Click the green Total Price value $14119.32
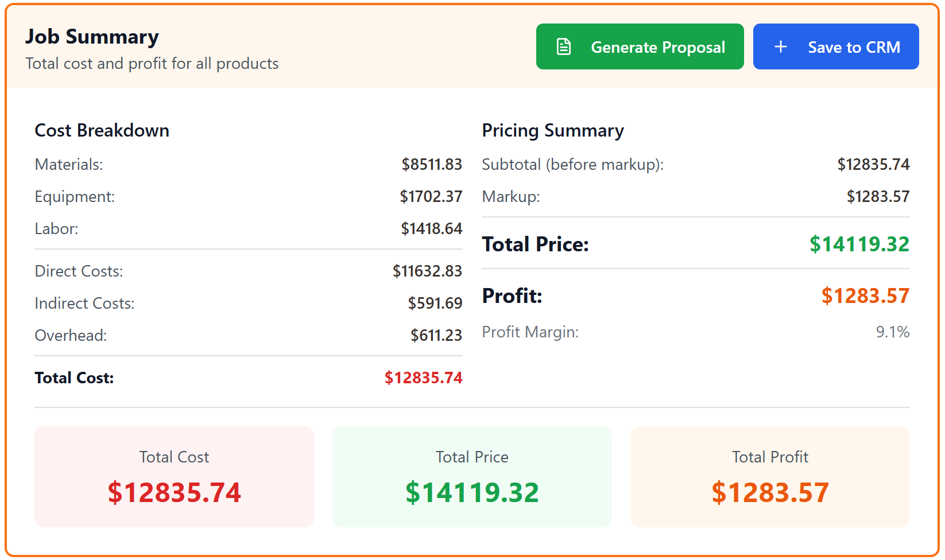 coord(859,244)
